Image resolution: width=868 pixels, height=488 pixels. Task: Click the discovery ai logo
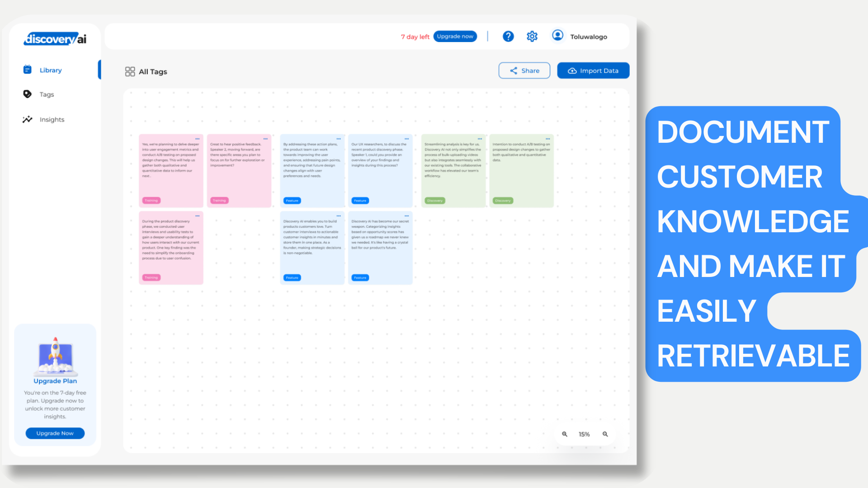(55, 39)
